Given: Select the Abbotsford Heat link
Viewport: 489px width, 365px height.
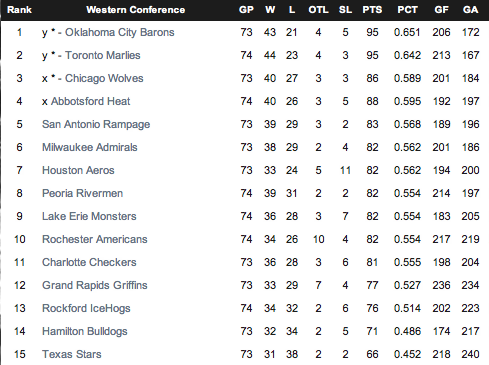Looking at the screenshot, I should [x=90, y=101].
